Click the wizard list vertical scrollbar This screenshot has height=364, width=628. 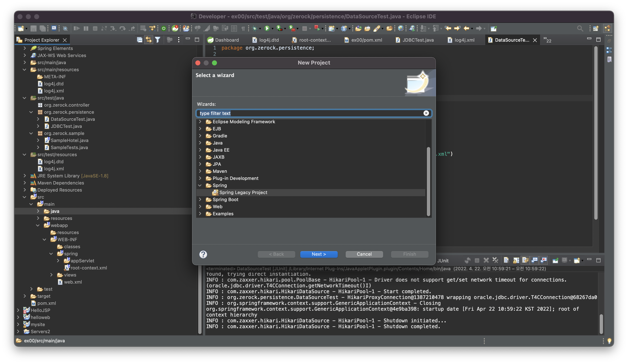[x=428, y=181]
